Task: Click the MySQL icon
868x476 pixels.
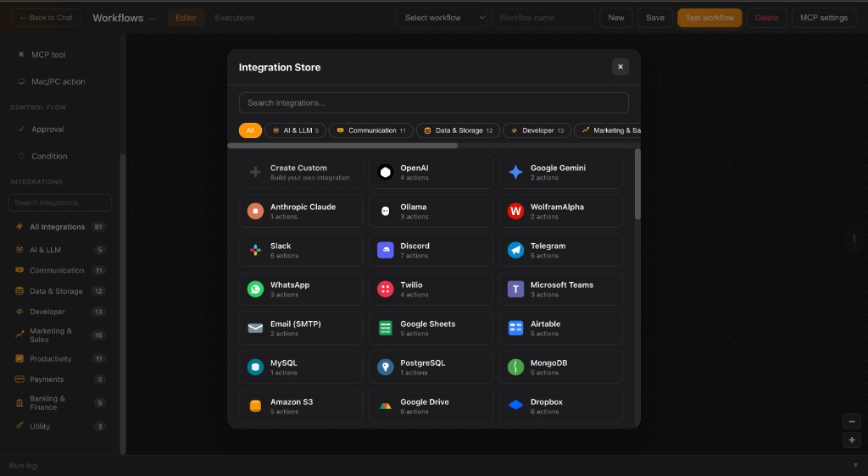Action: [255, 367]
